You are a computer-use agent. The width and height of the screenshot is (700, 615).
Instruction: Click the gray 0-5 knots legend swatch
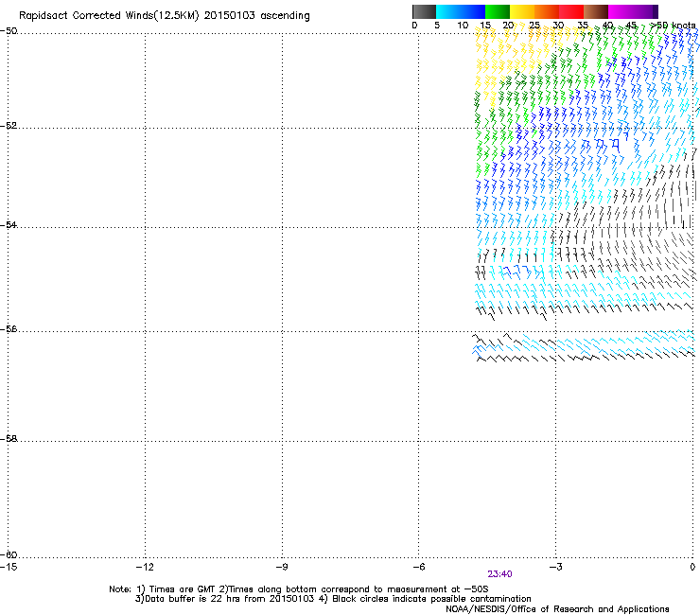click(x=424, y=11)
